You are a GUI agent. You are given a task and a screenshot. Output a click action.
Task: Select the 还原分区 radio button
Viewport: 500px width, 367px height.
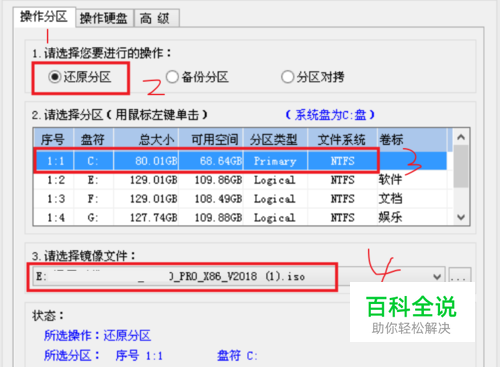80,77
